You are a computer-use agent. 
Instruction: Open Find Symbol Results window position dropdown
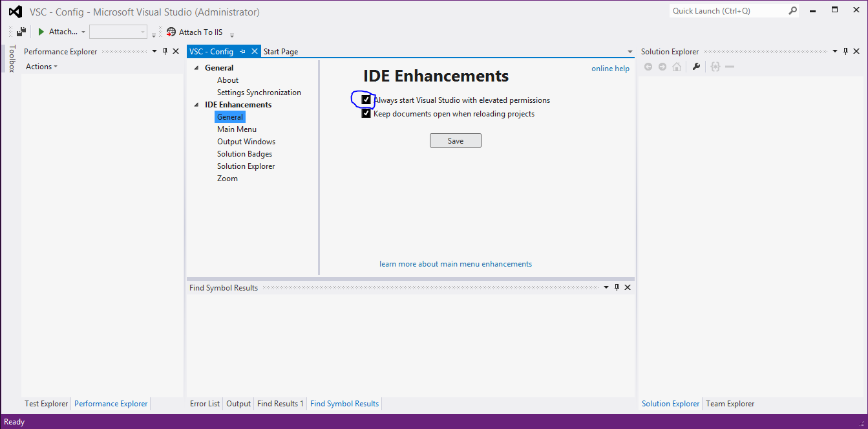tap(606, 288)
